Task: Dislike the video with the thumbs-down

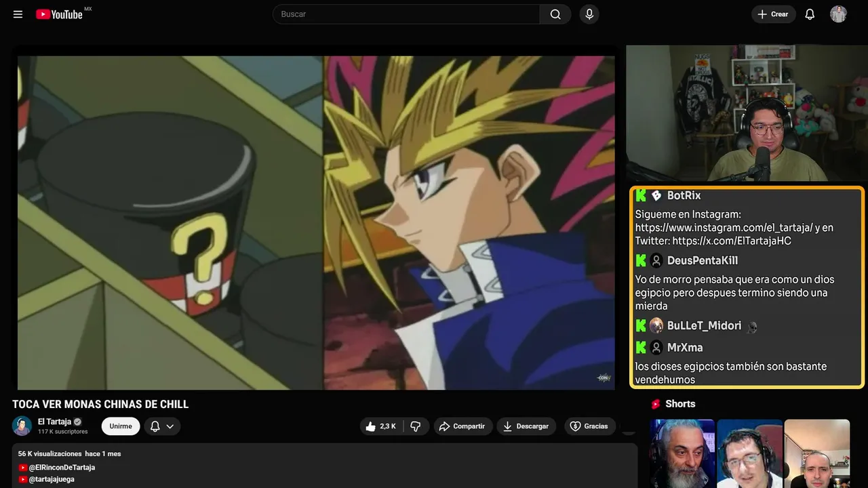Action: pos(416,426)
